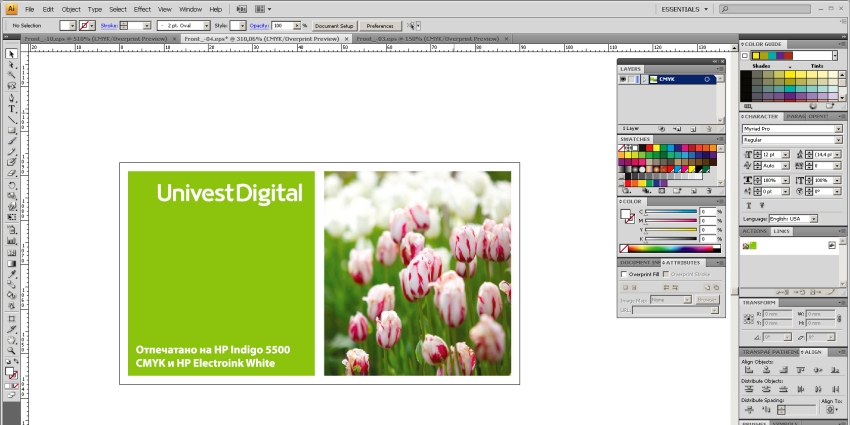The width and height of the screenshot is (850, 425).
Task: Select the Eyedropper tool
Action: click(11, 274)
